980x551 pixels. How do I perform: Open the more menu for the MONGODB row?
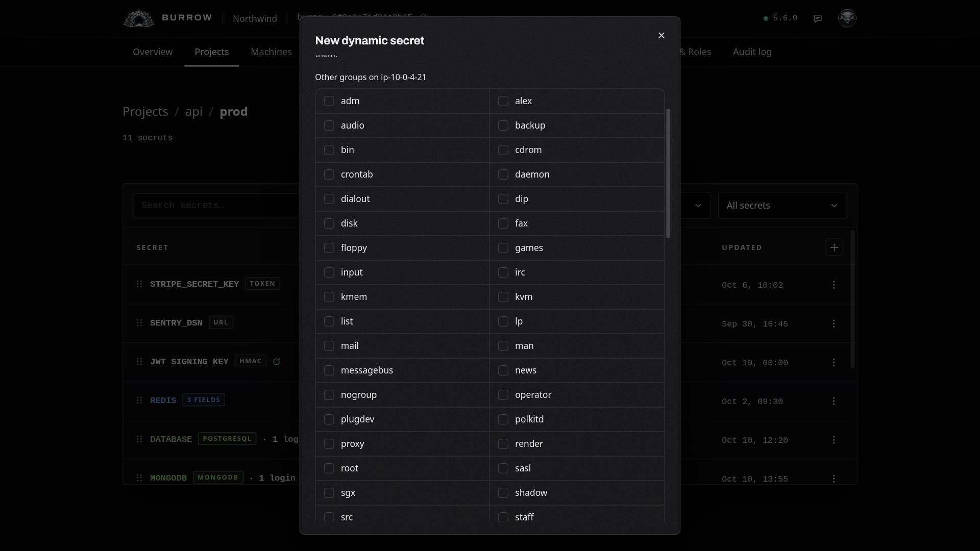[834, 479]
